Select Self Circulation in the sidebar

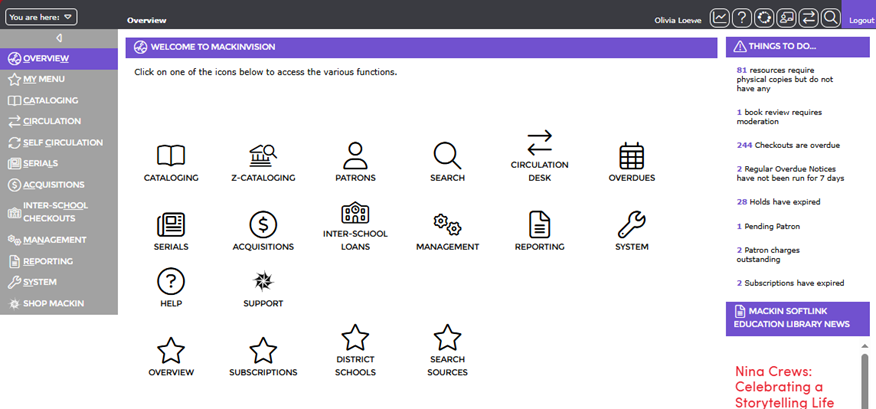pos(59,142)
